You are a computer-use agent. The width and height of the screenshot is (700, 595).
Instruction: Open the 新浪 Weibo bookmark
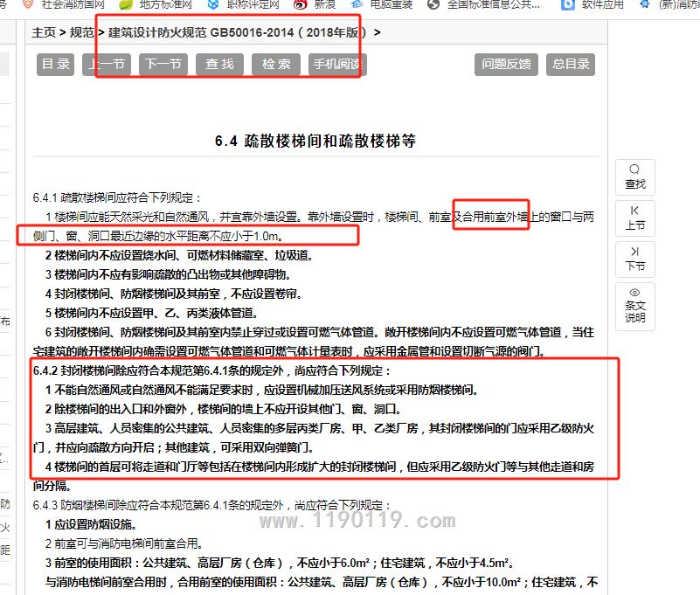[300, 4]
